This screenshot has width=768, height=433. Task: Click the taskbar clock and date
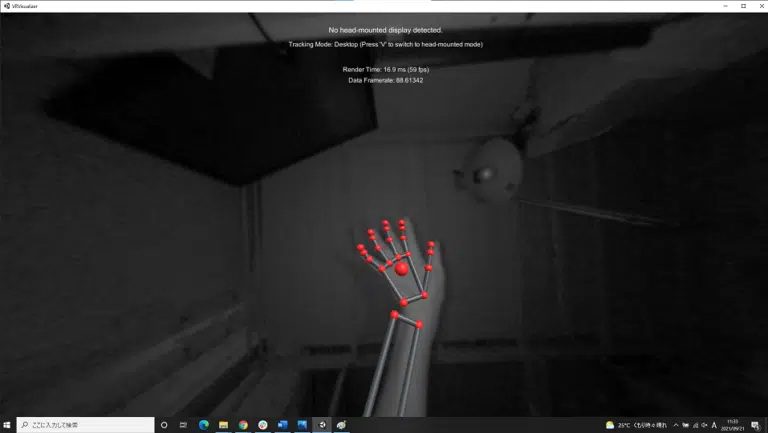point(735,425)
